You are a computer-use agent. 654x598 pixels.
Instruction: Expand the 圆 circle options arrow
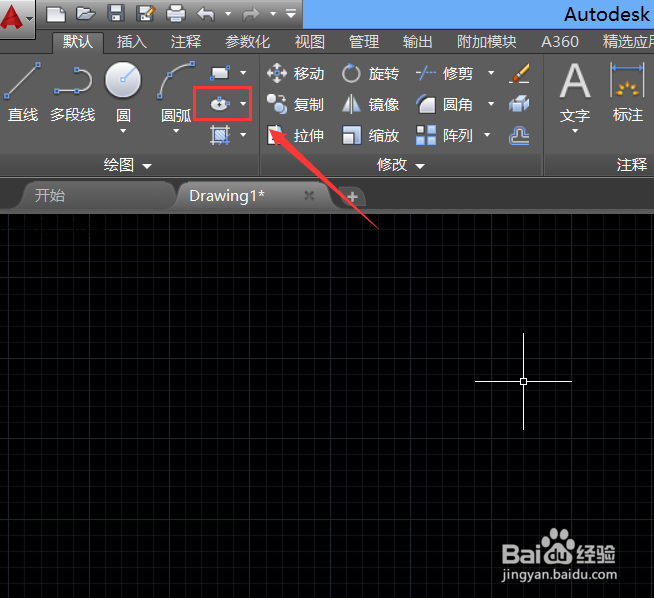point(123,131)
